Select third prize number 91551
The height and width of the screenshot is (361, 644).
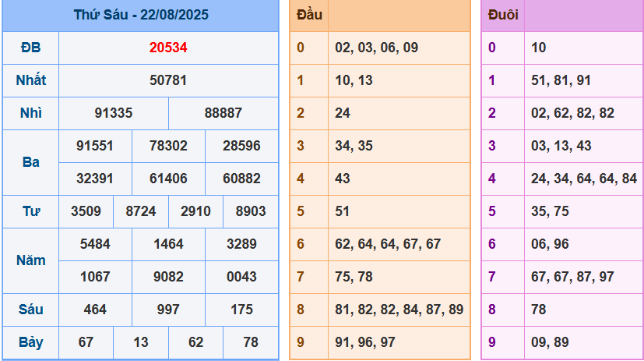(95, 146)
